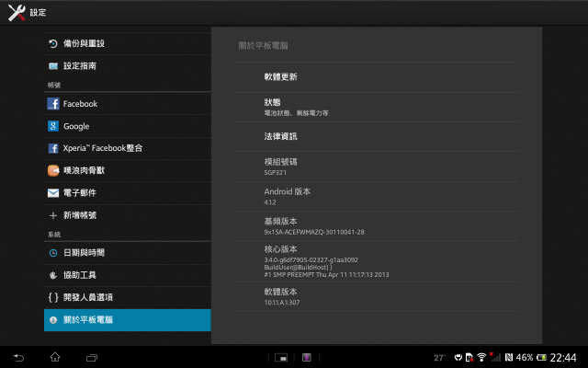The height and width of the screenshot is (368, 588).
Task: Click the battery icon in status bar
Action: [541, 357]
